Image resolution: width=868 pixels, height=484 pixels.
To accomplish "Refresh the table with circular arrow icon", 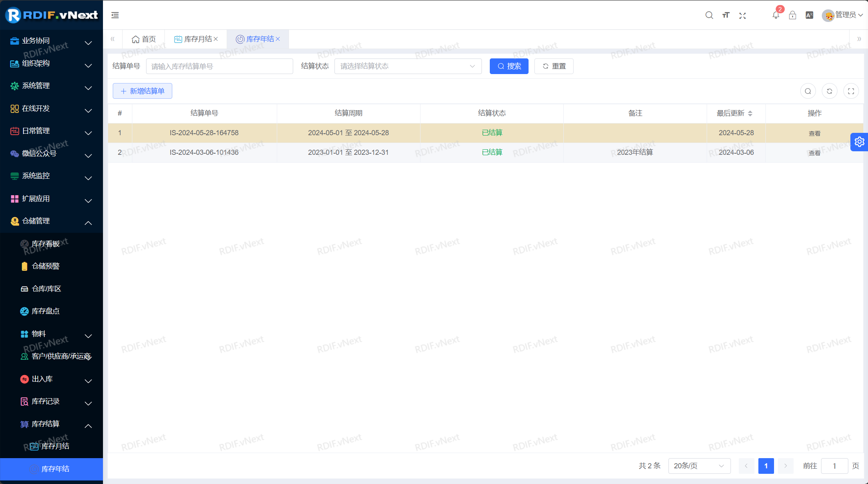I will (829, 91).
